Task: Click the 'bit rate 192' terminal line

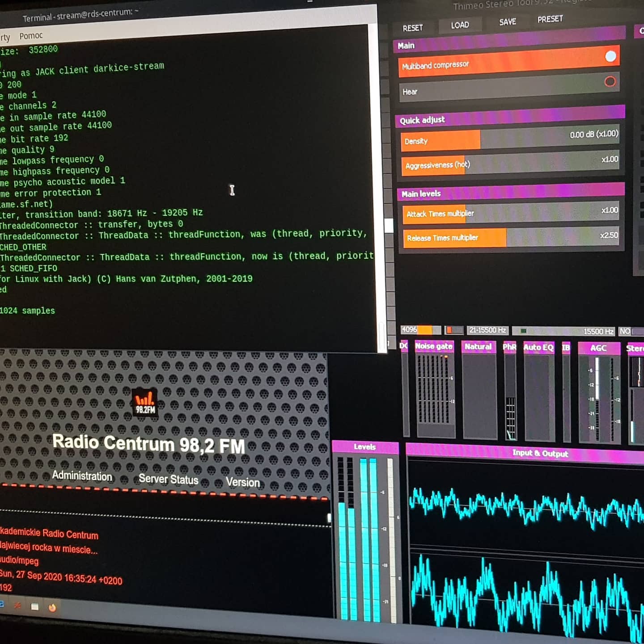Action: pos(34,139)
